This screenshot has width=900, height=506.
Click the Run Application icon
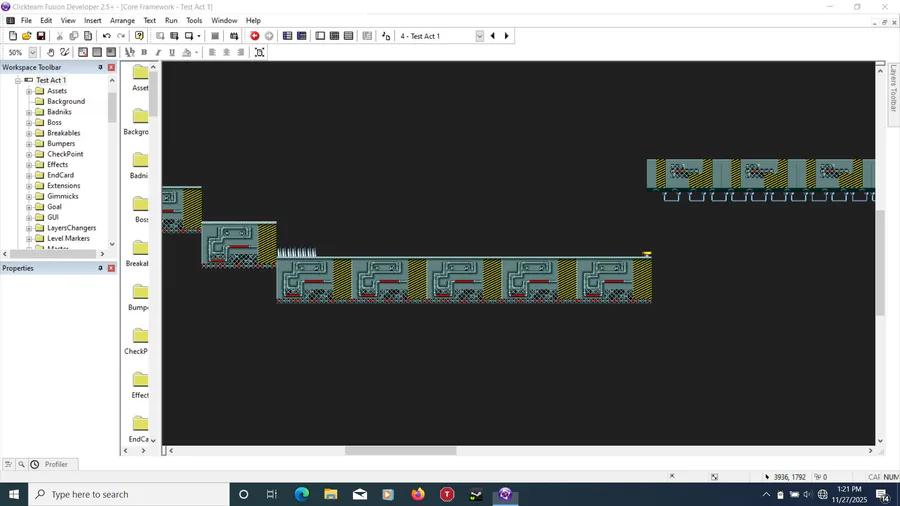pyautogui.click(x=174, y=36)
